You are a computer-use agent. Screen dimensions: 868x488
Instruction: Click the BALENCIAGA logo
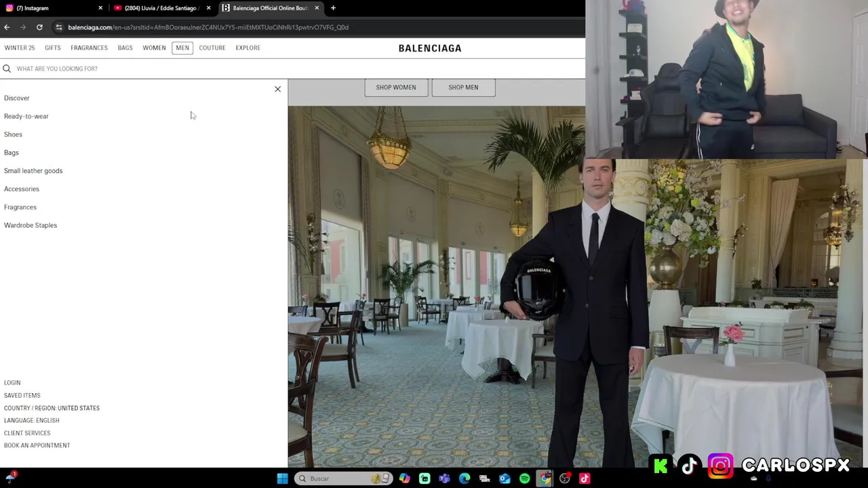[x=430, y=48]
